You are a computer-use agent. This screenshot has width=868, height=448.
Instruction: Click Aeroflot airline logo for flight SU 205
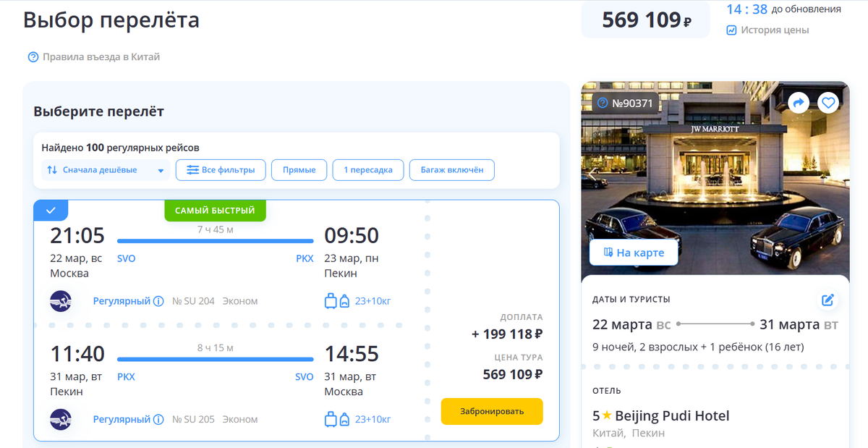(x=61, y=419)
